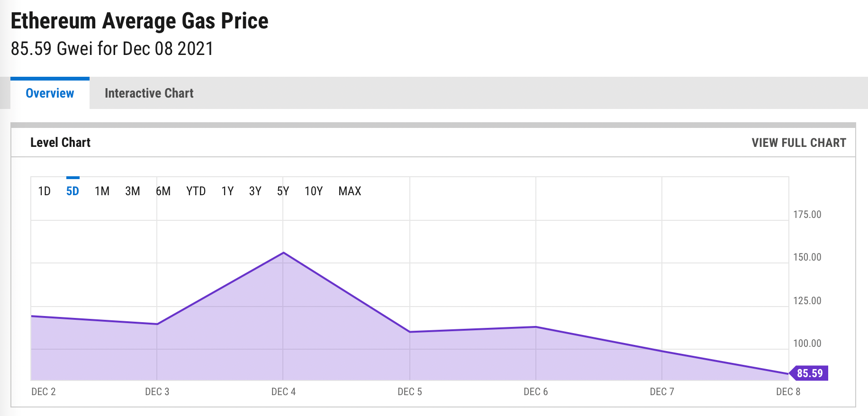This screenshot has width=868, height=416.
Task: Click the DEC 5 axis label
Action: point(410,392)
